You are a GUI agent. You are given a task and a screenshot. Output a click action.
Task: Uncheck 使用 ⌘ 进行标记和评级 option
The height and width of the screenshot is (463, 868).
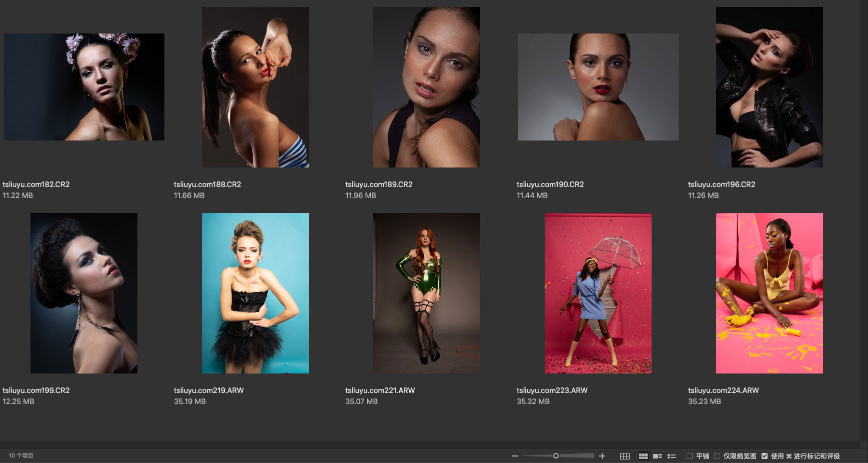[765, 456]
